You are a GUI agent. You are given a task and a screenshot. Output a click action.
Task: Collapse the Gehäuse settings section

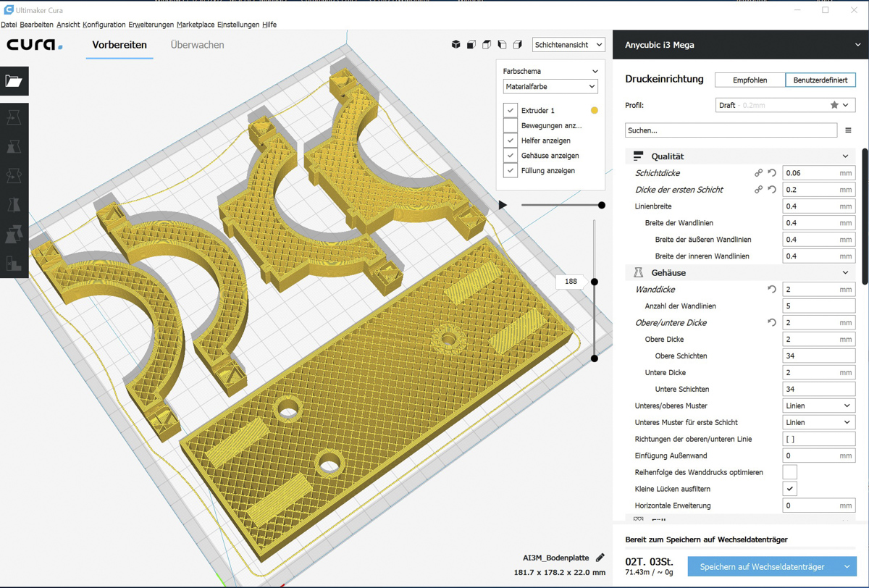pos(845,273)
